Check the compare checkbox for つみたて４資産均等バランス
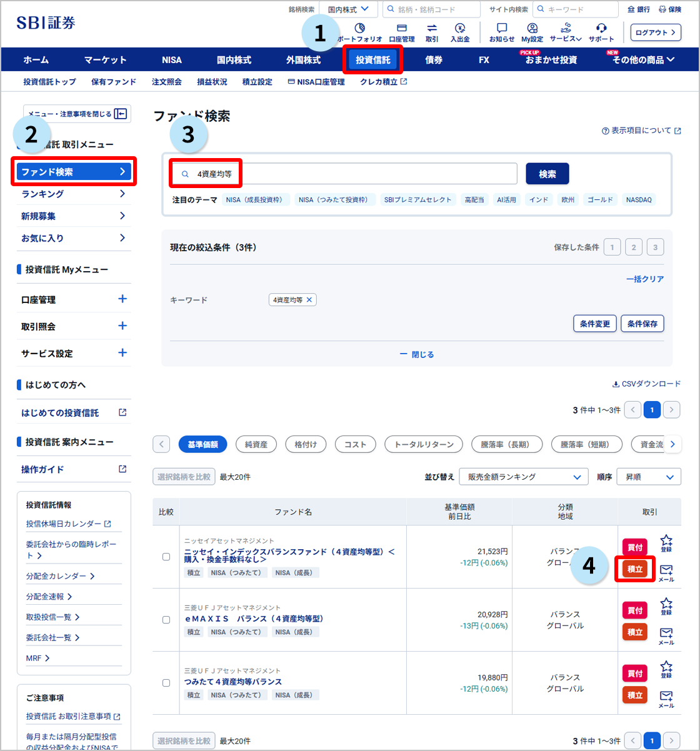Image resolution: width=700 pixels, height=751 pixels. tap(166, 682)
